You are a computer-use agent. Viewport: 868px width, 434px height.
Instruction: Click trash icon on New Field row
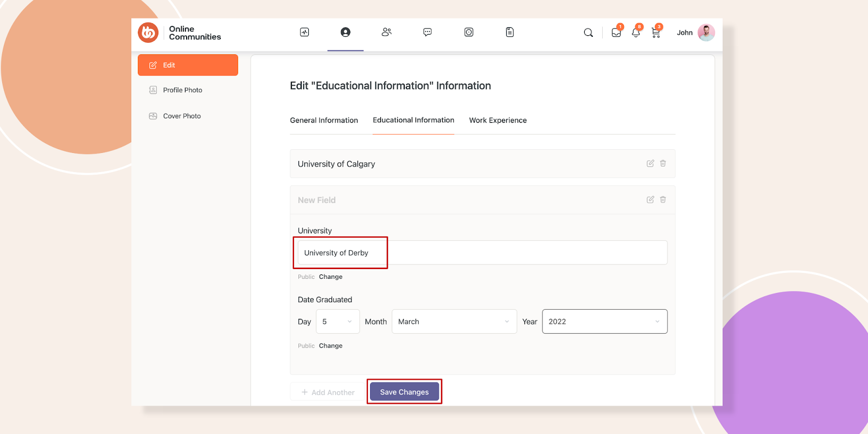(663, 200)
